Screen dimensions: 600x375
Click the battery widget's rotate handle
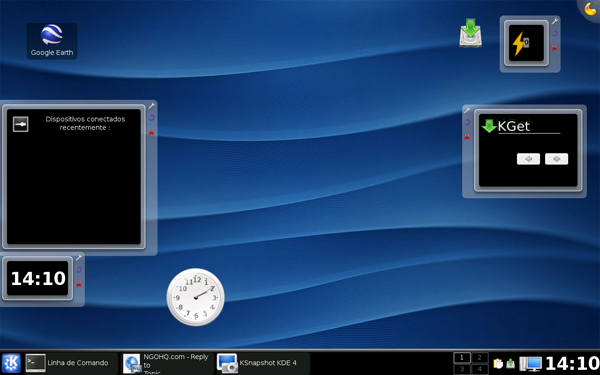[x=554, y=33]
